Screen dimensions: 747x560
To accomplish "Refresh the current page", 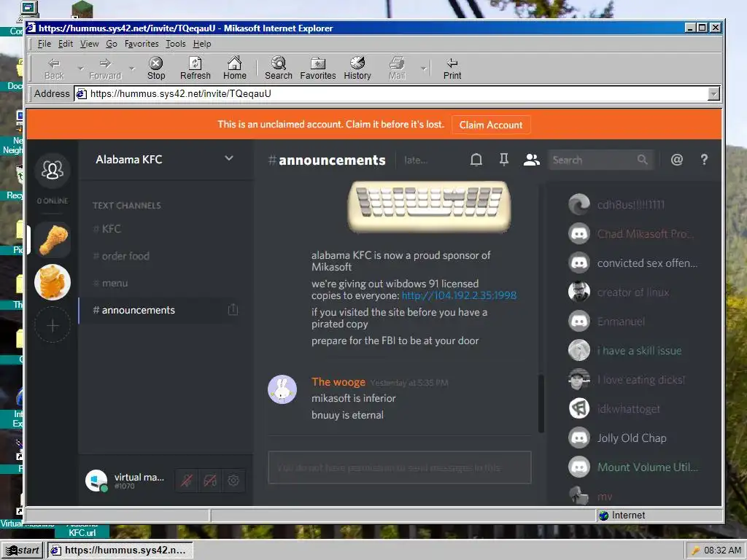I will coord(196,68).
